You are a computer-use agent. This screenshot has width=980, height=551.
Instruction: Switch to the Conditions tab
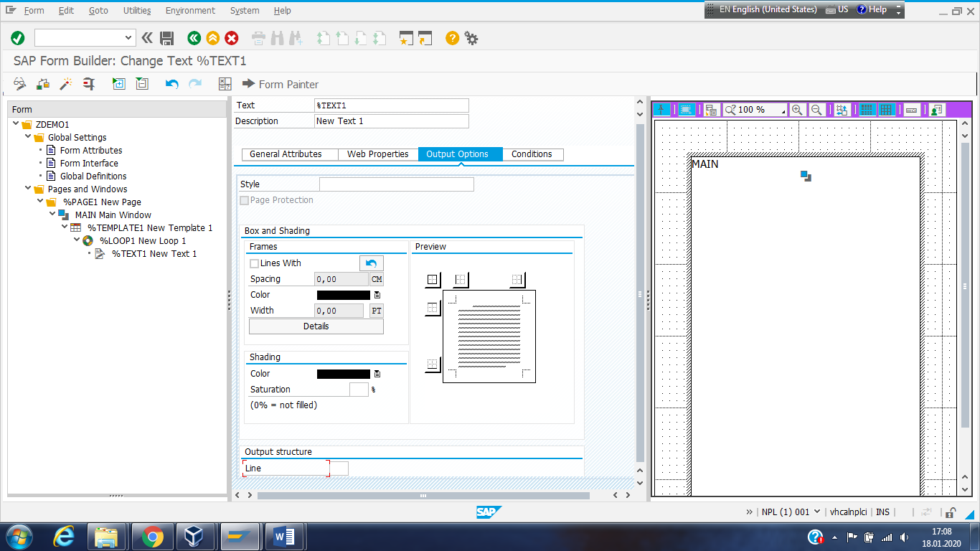click(532, 154)
